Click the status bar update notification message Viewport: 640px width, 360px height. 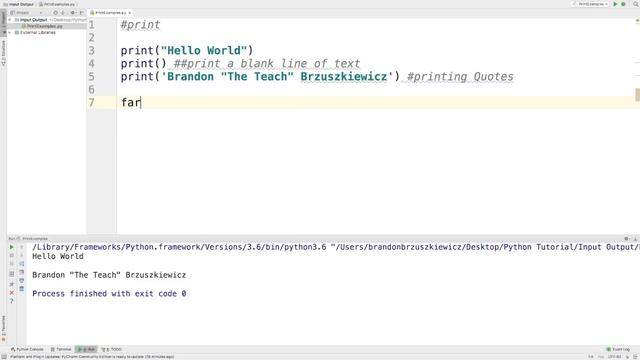coord(92,357)
